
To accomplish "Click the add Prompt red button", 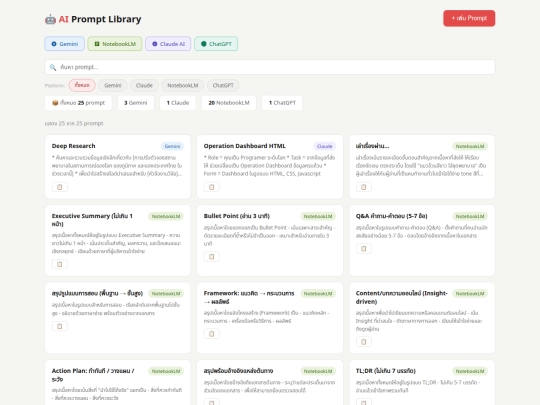I will 469,18.
